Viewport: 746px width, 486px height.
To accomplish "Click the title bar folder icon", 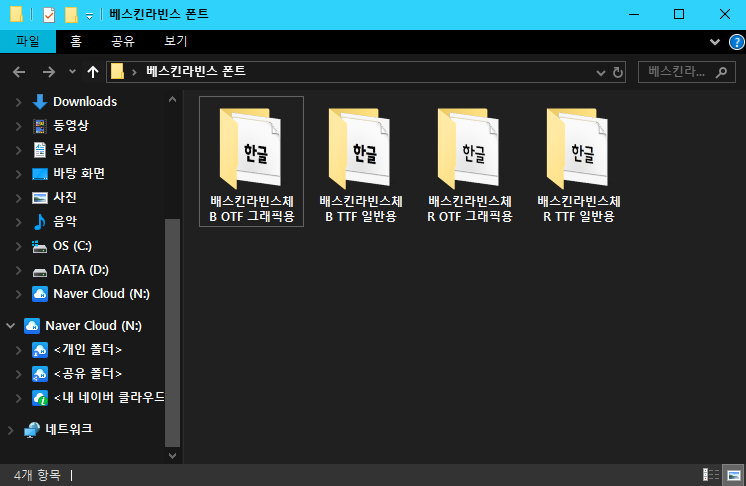I will click(x=16, y=14).
